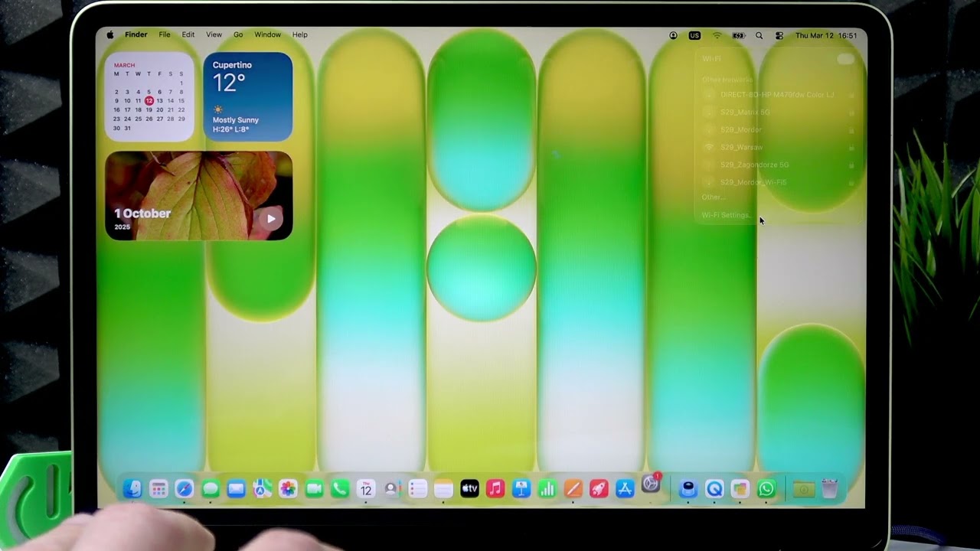980x551 pixels.
Task: Click the user account menu bar icon
Action: pos(673,35)
